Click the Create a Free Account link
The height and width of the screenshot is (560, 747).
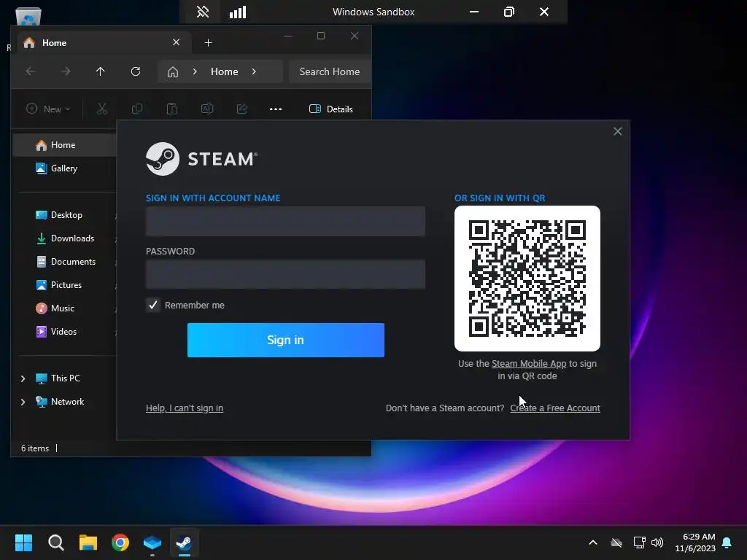click(x=555, y=408)
